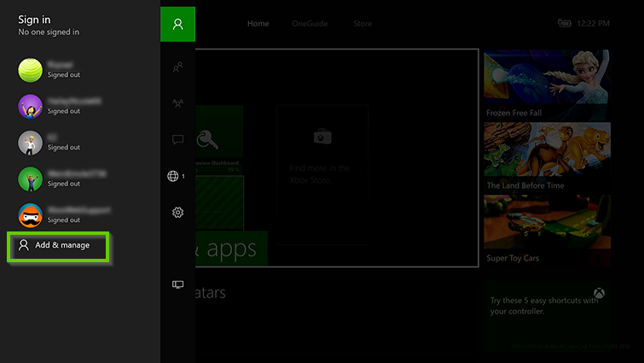644x363 pixels.
Task: Open the games & apps tile
Action: click(x=231, y=249)
